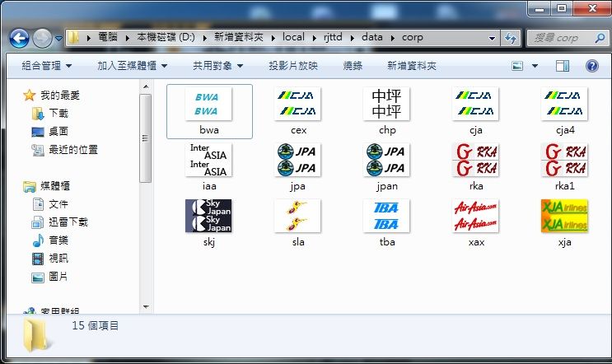Click the change view icon

point(517,66)
